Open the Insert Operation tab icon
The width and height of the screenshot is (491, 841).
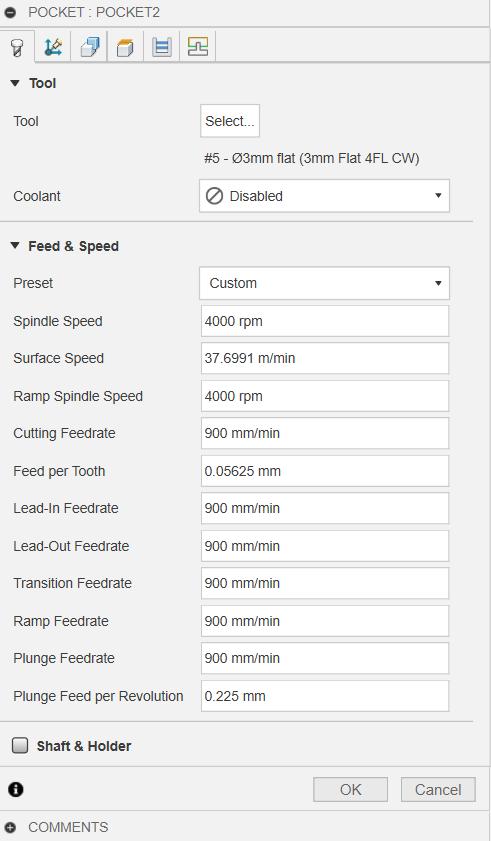[x=197, y=47]
